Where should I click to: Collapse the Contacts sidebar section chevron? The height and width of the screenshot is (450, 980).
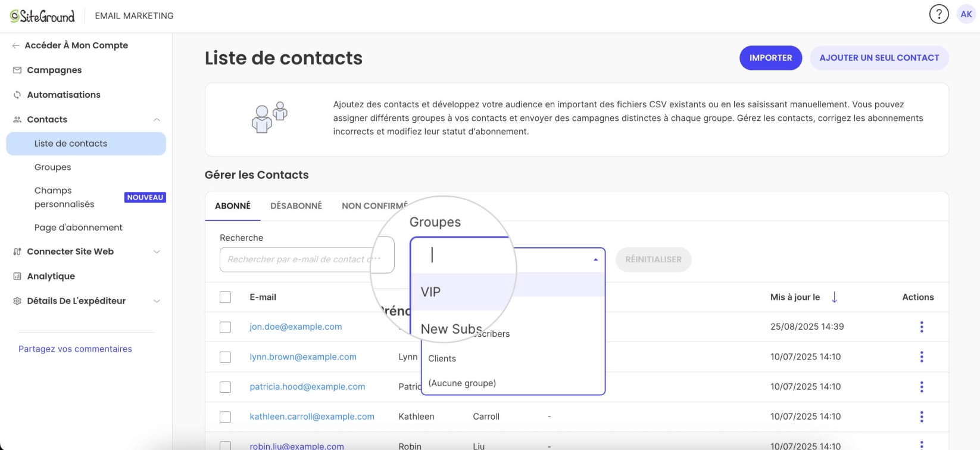point(157,120)
